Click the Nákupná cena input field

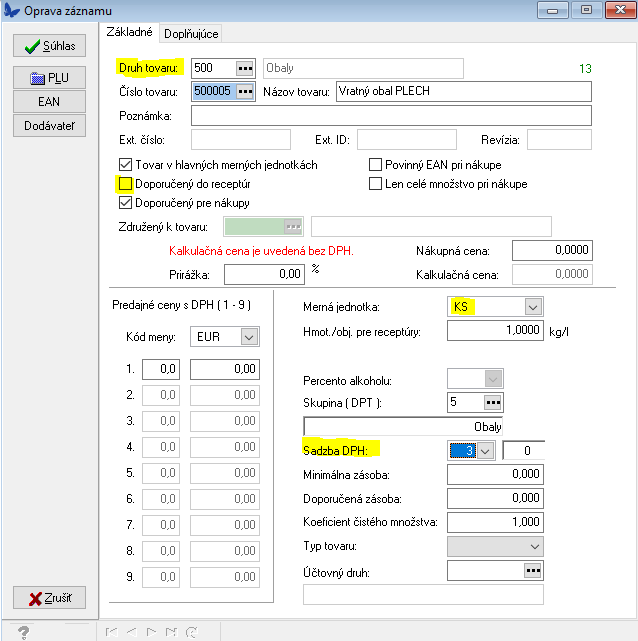point(551,250)
